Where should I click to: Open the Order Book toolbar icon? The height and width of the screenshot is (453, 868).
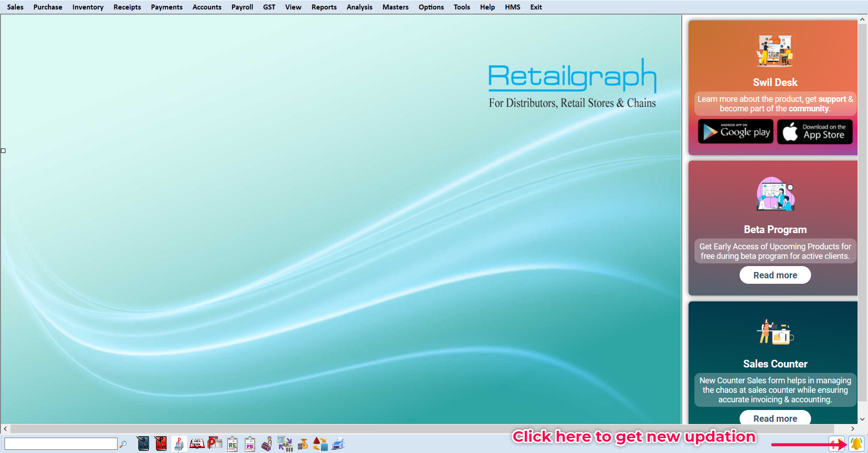(x=197, y=443)
